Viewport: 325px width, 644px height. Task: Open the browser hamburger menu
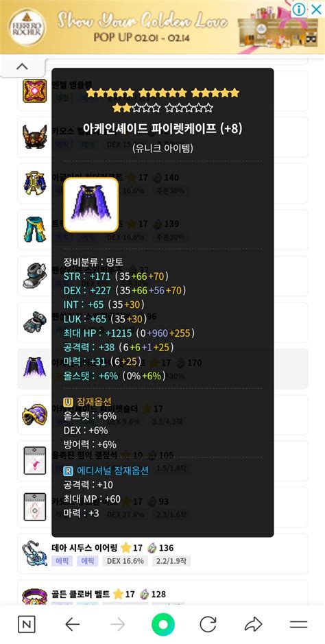tap(298, 625)
